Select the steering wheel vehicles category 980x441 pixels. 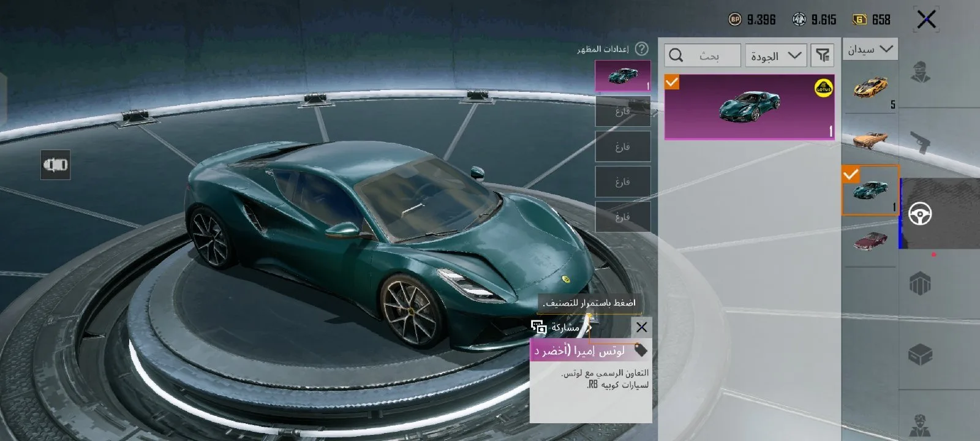920,214
